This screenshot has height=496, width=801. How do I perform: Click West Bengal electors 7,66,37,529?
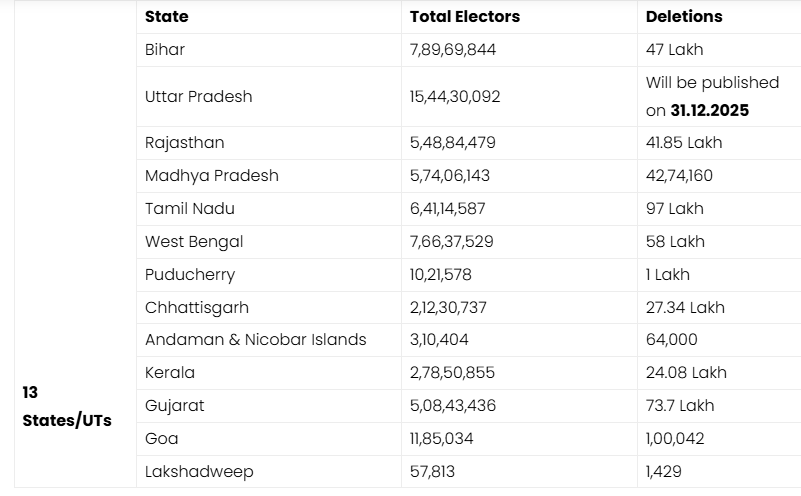[x=451, y=241]
